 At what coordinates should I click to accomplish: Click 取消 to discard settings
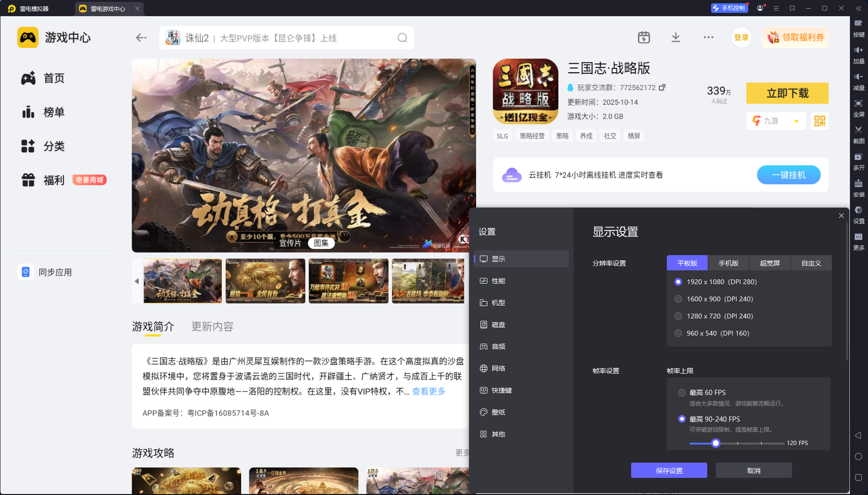(754, 470)
